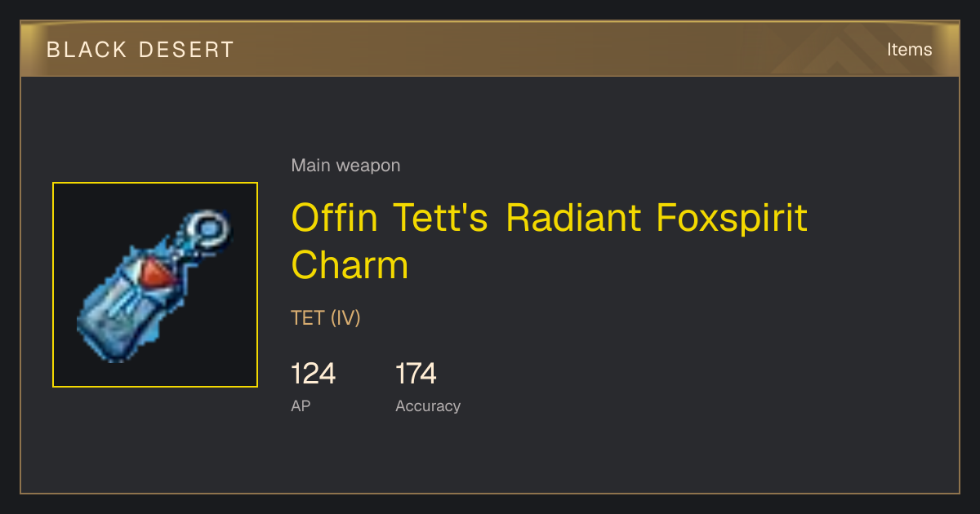Click the word BLACK in header title
Image resolution: width=980 pixels, height=514 pixels.
click(76, 50)
